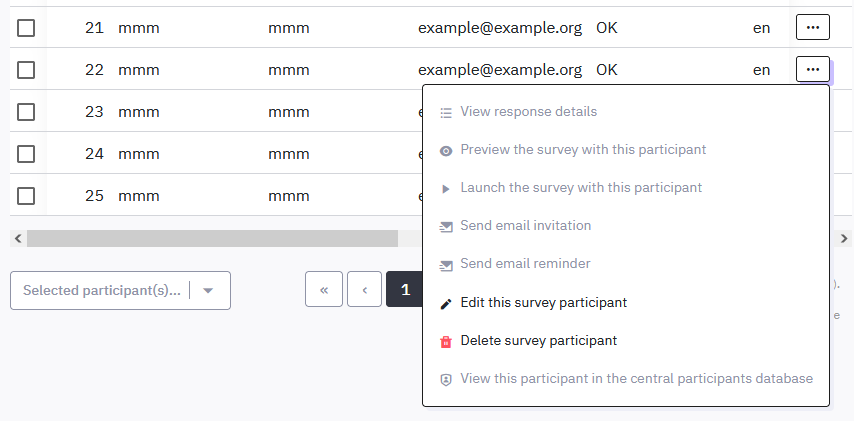Go to the first page of results
The image size is (854, 421).
tap(324, 290)
